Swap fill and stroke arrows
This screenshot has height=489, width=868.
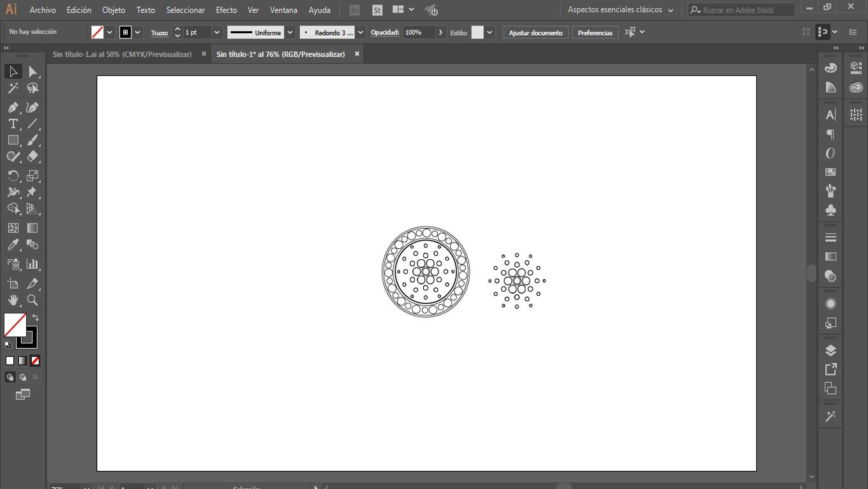click(36, 317)
